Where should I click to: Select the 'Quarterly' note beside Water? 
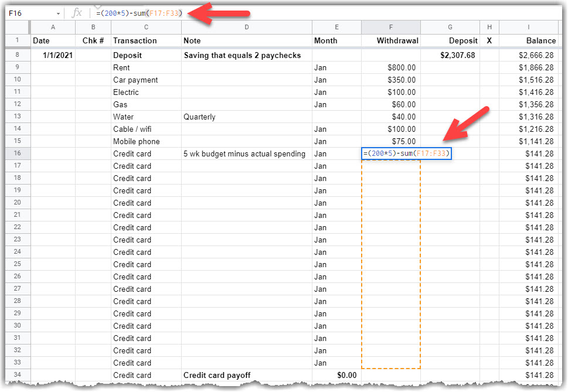tap(246, 117)
